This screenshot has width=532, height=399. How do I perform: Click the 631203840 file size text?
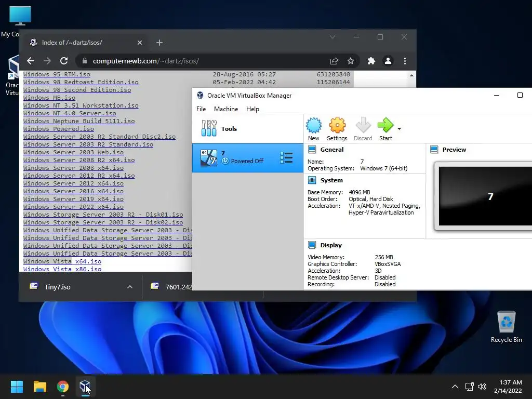coord(333,74)
